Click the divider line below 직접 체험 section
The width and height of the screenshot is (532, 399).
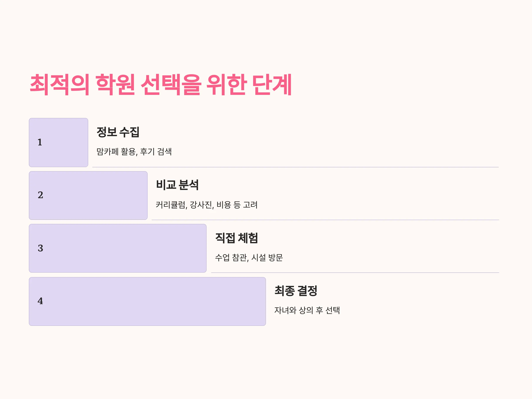click(x=355, y=272)
